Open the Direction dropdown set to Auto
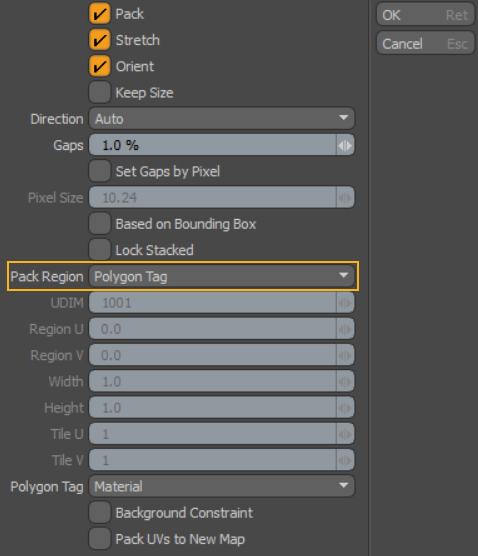 click(222, 118)
